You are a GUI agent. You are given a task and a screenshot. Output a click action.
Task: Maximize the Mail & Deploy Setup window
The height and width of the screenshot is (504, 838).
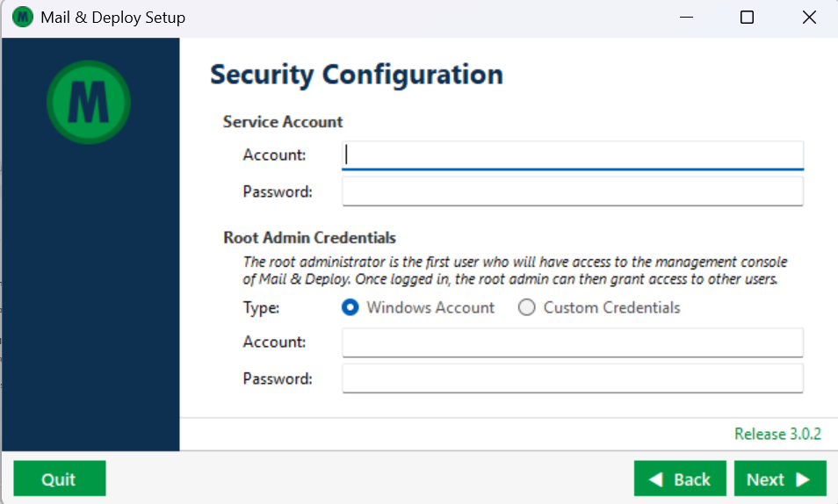pos(747,18)
